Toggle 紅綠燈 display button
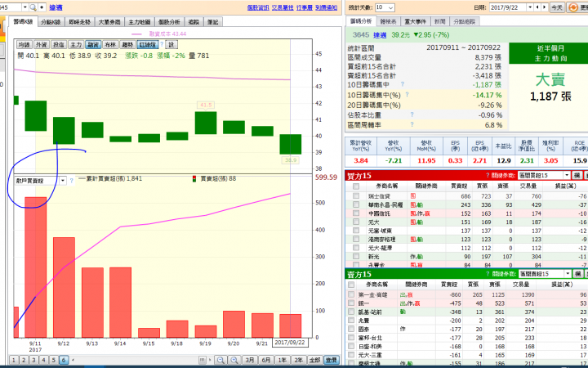 coord(147,45)
